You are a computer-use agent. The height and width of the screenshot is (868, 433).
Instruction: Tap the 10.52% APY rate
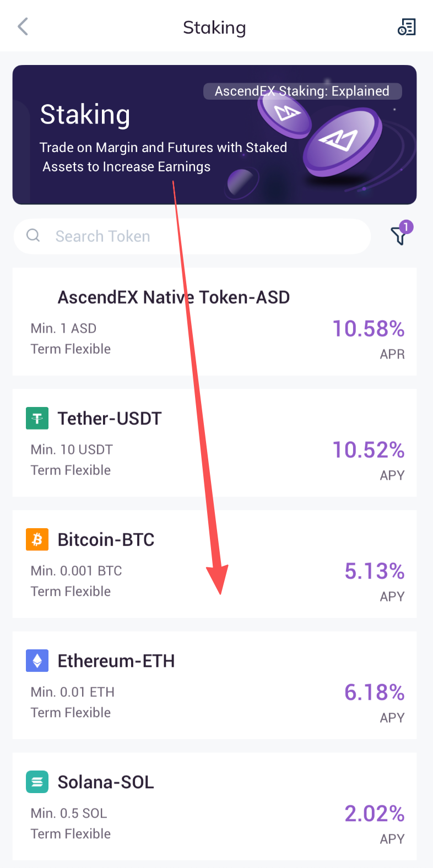click(x=369, y=451)
